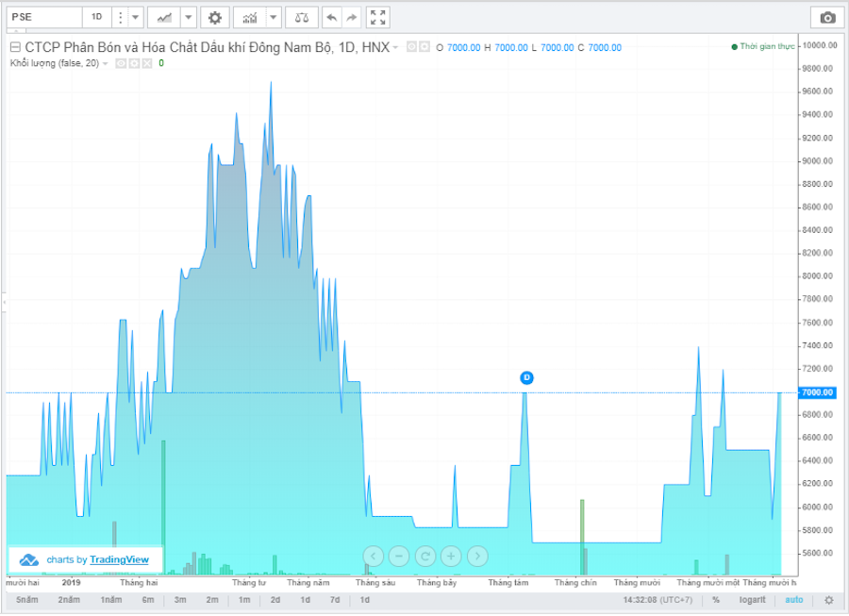Undo the last chart action

(331, 17)
